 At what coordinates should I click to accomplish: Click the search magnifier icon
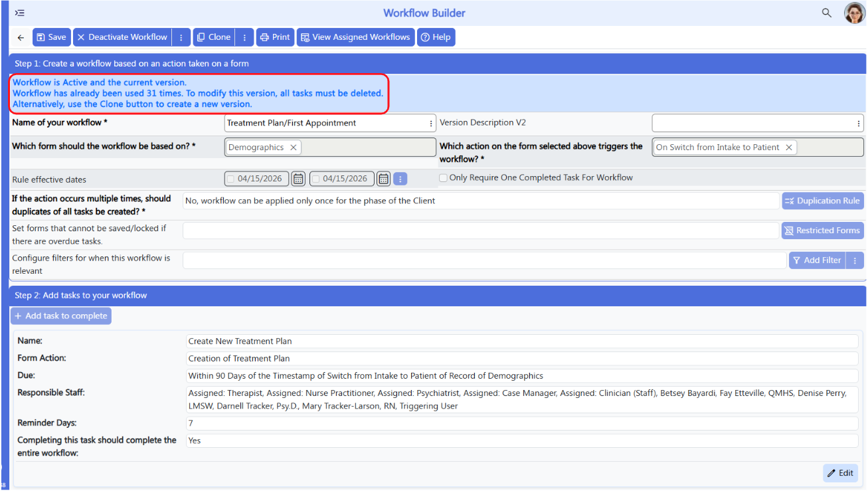[x=827, y=13]
